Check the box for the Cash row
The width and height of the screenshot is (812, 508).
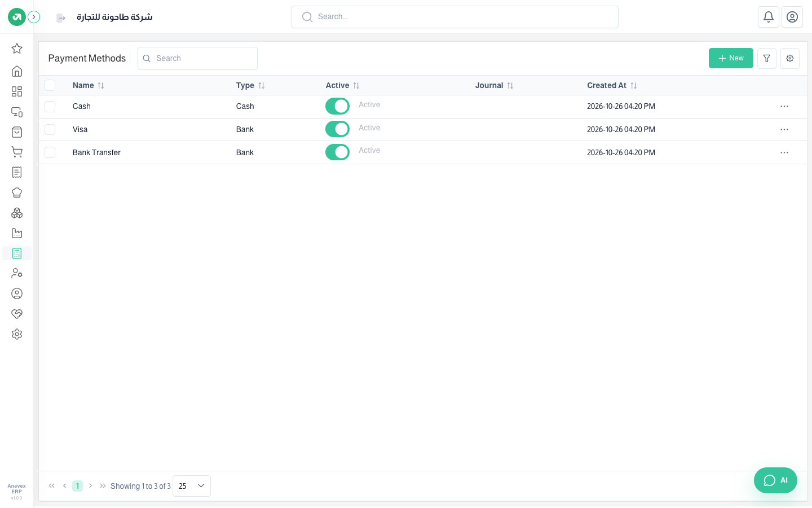[x=50, y=106]
